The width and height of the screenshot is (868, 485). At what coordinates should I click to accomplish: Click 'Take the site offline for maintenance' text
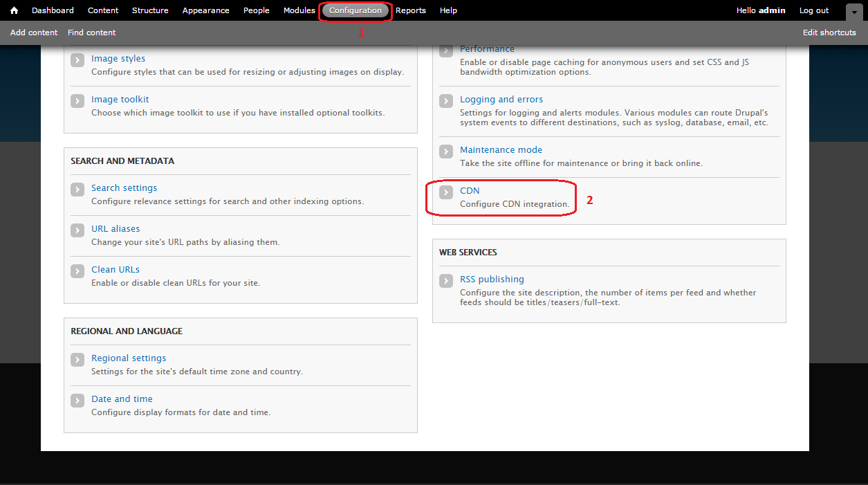581,163
